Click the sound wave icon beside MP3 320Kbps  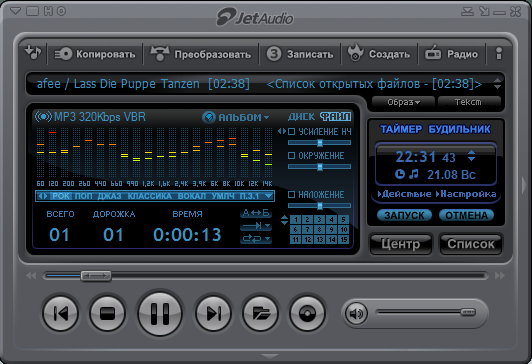(43, 117)
